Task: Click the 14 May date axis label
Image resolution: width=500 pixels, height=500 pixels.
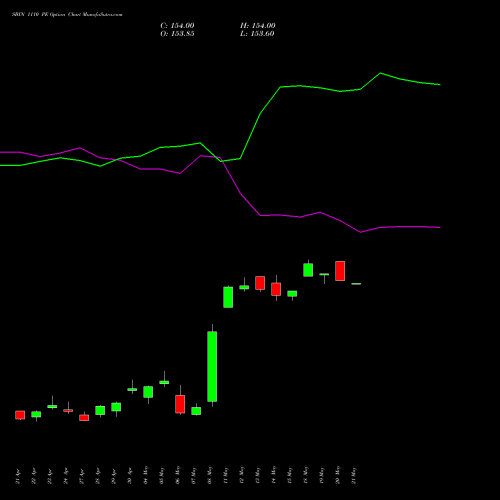Action: (274, 475)
